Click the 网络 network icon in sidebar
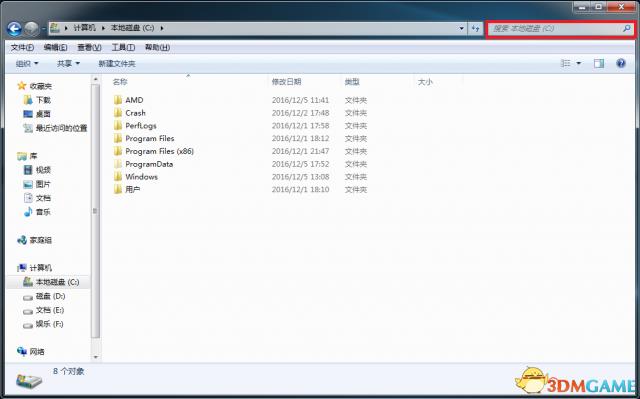This screenshot has height=399, width=640. click(x=22, y=351)
